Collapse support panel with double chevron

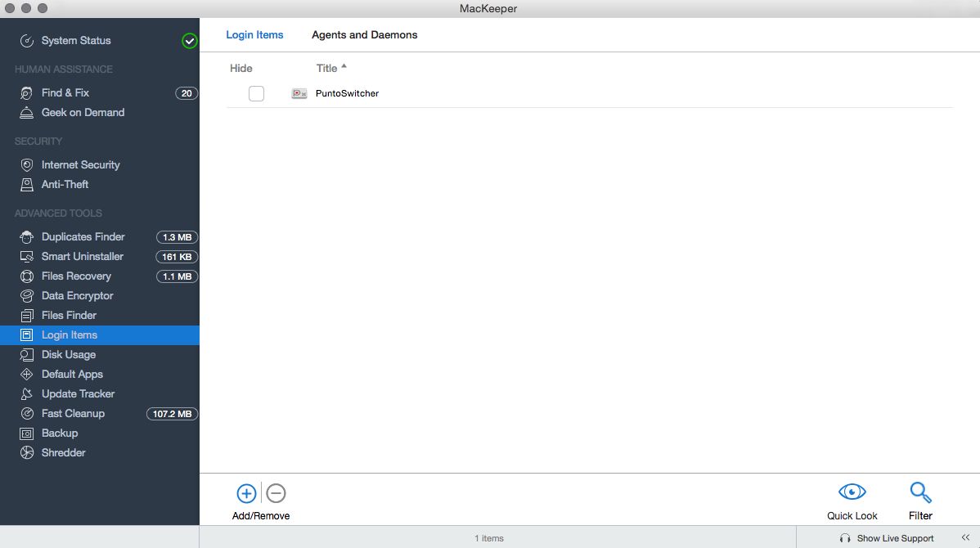tap(965, 537)
